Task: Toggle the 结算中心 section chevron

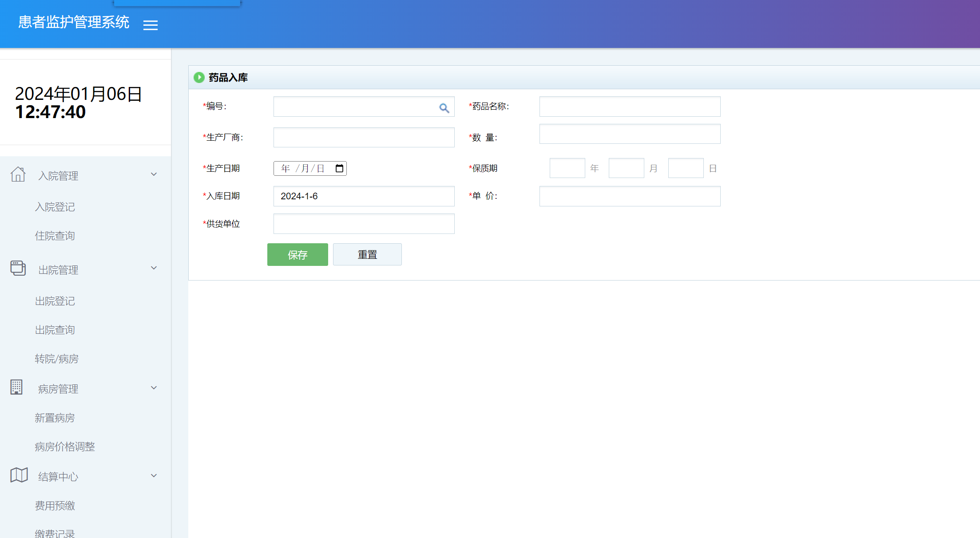Action: click(x=154, y=476)
